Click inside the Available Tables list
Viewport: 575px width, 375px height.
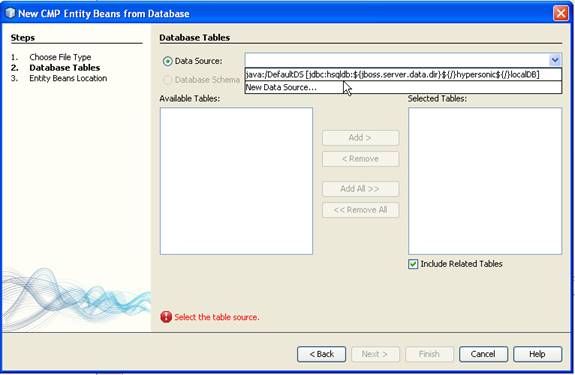coord(237,181)
